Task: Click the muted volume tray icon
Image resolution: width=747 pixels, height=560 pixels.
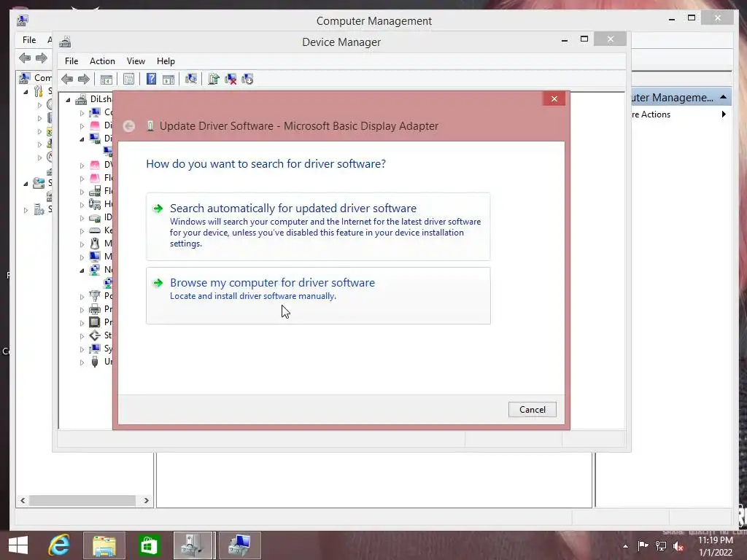Action: 678,546
